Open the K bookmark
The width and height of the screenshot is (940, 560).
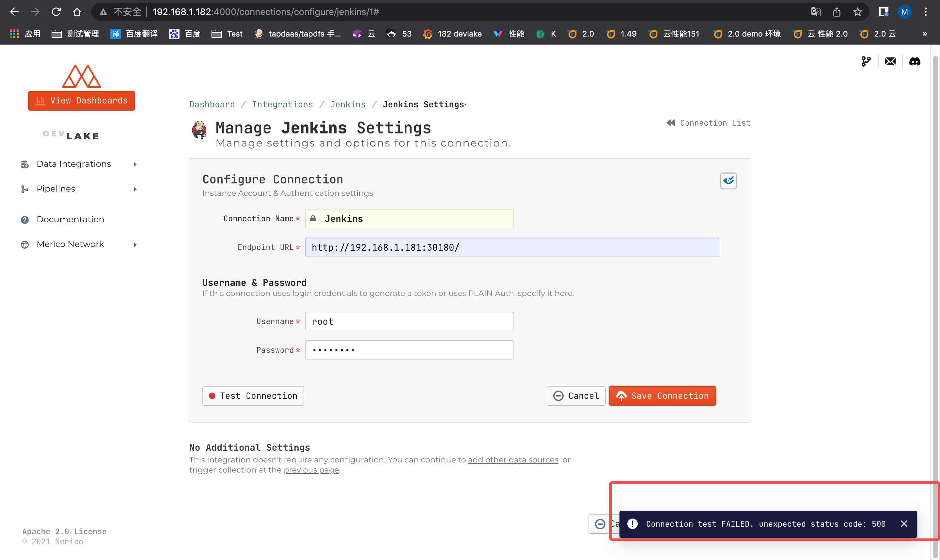546,34
